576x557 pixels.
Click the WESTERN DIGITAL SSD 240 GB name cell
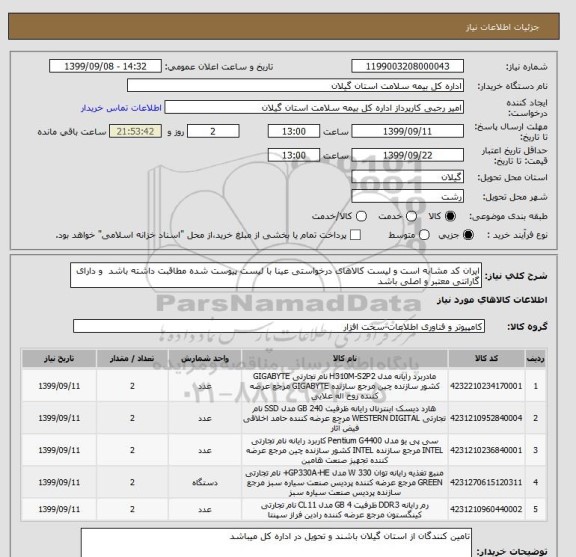point(345,418)
